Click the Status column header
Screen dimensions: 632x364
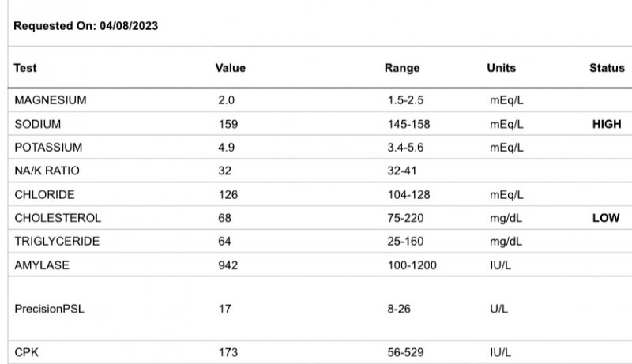pyautogui.click(x=607, y=68)
